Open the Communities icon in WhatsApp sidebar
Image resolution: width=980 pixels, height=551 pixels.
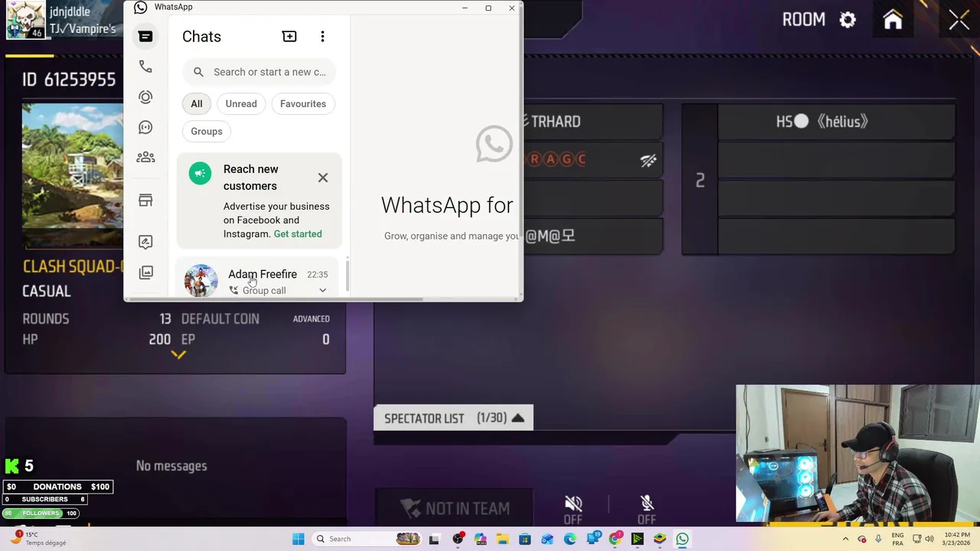145,157
